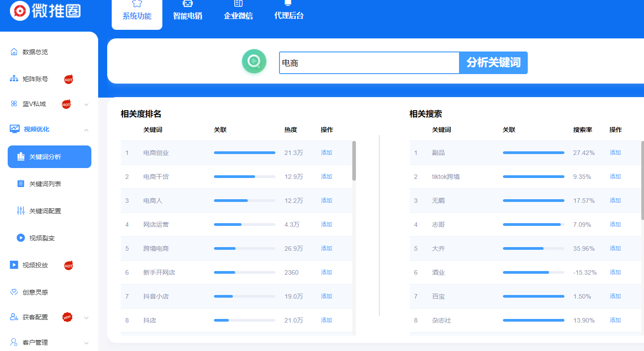This screenshot has width=644, height=351.
Task: Click the 创意灵感 heart icon
Action: pos(14,292)
